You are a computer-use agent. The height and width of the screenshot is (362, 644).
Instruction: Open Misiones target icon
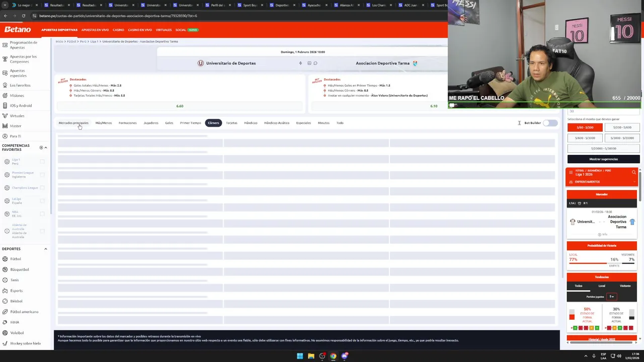[5, 96]
